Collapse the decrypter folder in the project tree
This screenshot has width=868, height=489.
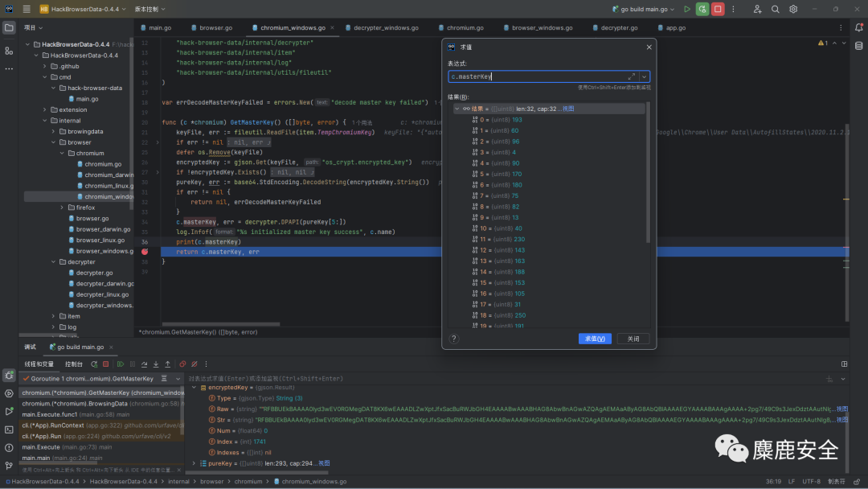[x=53, y=262]
